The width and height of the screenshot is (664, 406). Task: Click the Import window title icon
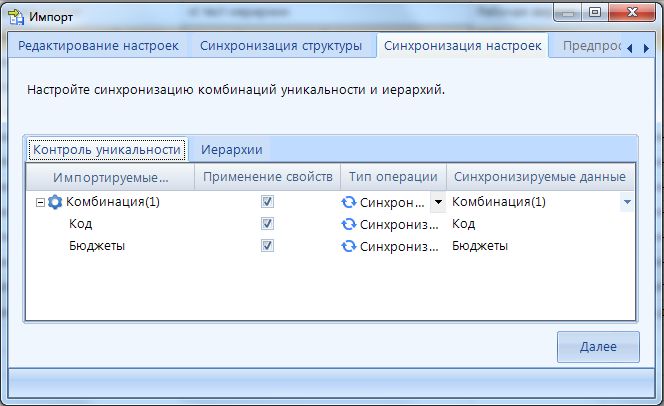[x=17, y=16]
